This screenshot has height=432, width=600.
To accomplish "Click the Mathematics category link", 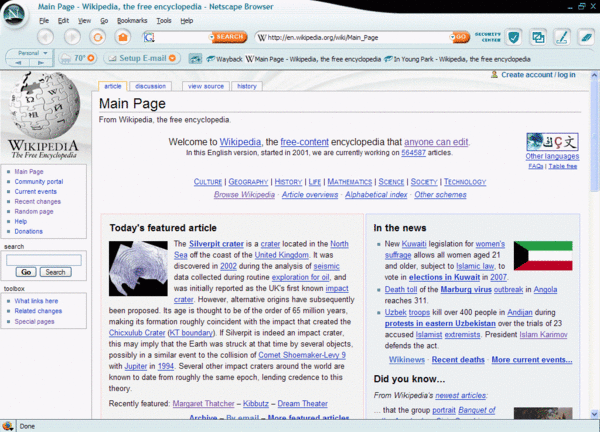I will pos(350,182).
